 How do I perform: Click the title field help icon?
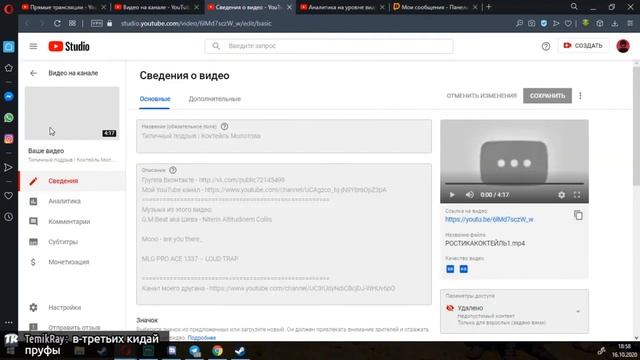click(224, 127)
